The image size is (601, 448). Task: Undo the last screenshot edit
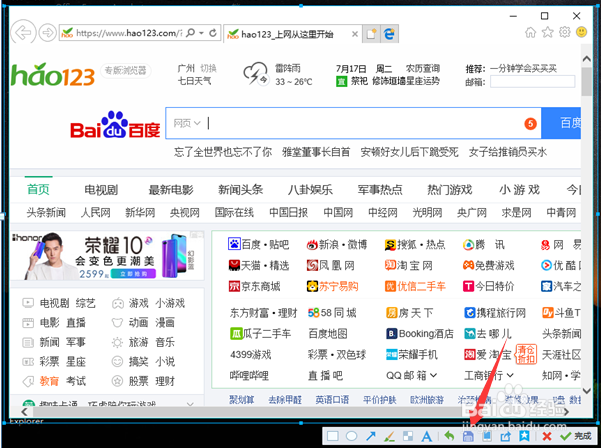pos(449,436)
